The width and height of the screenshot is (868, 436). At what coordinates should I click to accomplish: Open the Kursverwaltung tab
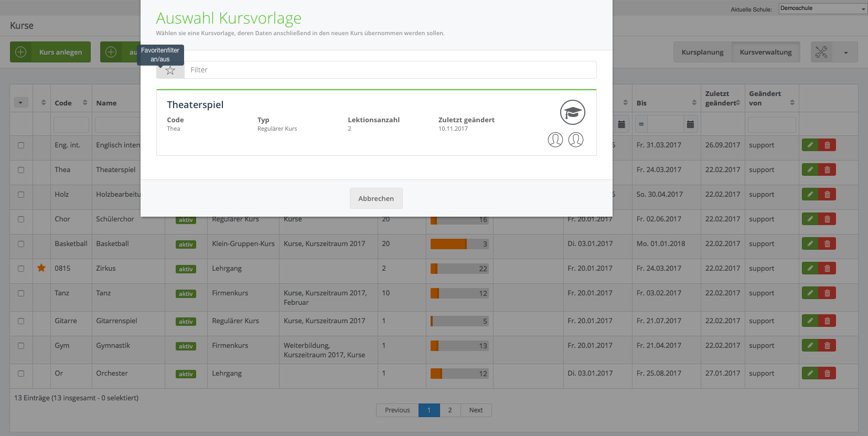click(766, 52)
